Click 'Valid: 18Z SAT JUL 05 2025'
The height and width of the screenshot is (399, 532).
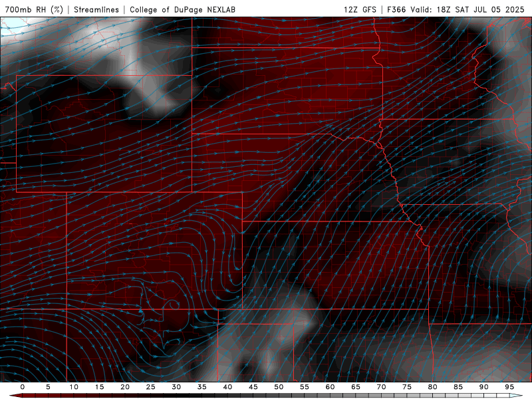467,9
